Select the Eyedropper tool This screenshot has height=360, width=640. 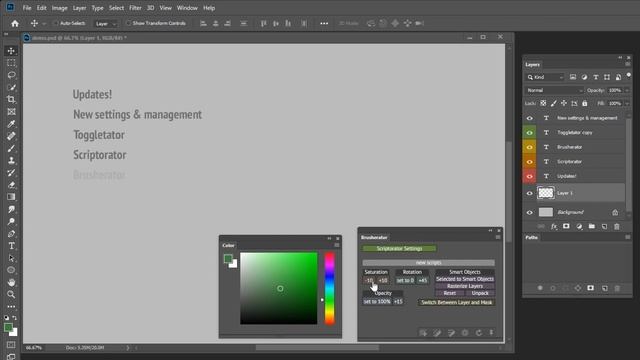pos(11,124)
